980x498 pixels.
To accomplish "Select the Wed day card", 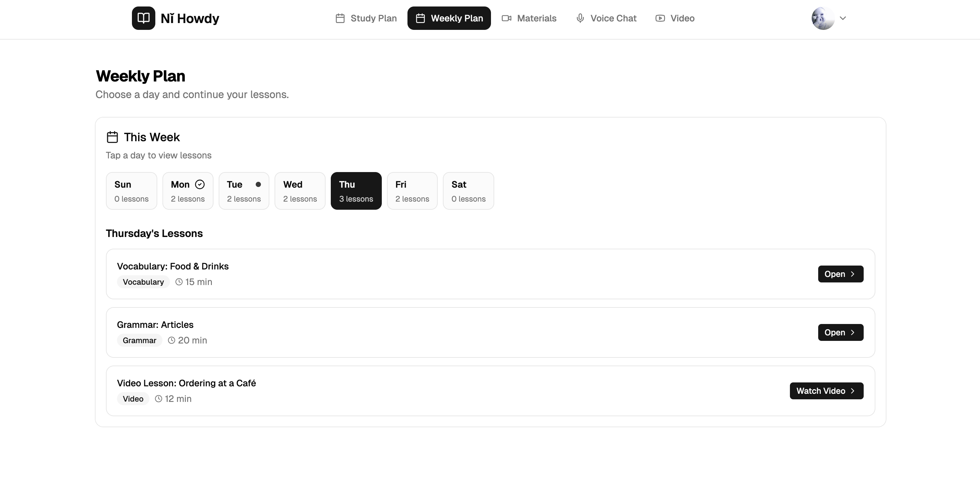I will coord(300,191).
